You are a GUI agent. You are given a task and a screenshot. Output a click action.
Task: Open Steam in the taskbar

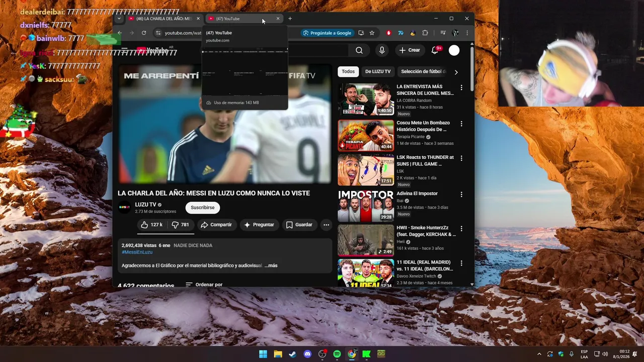(x=292, y=354)
